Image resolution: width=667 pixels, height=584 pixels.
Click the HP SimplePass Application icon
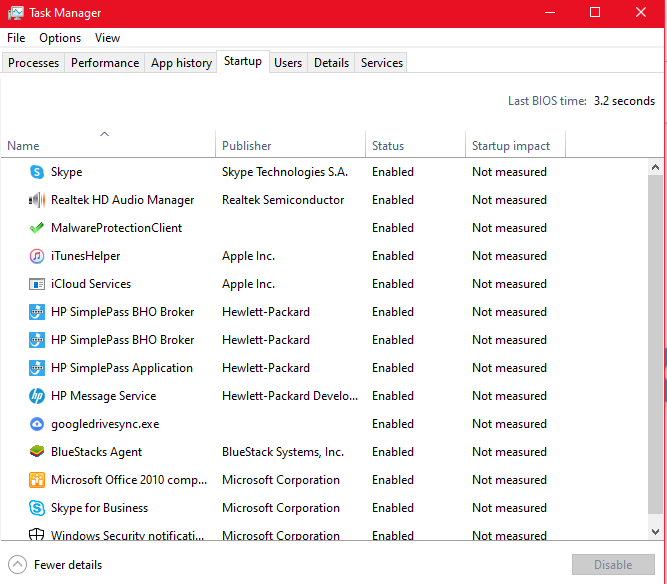point(37,368)
